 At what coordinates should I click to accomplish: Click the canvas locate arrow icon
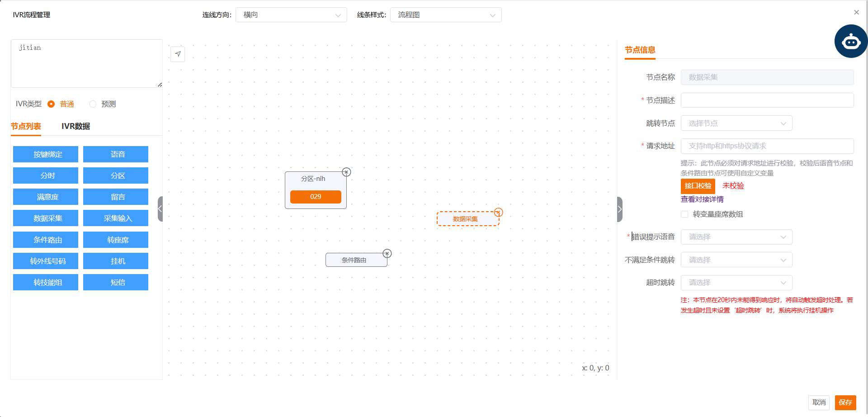(178, 54)
